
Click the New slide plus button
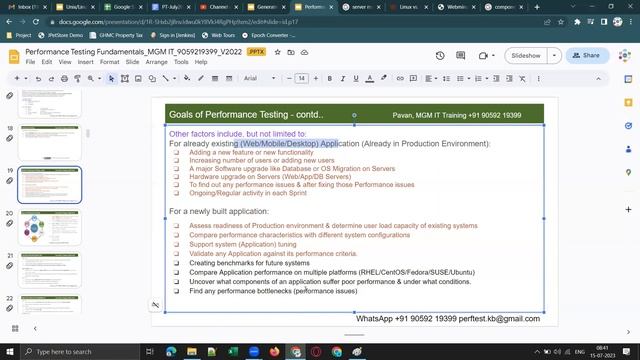pos(17,78)
